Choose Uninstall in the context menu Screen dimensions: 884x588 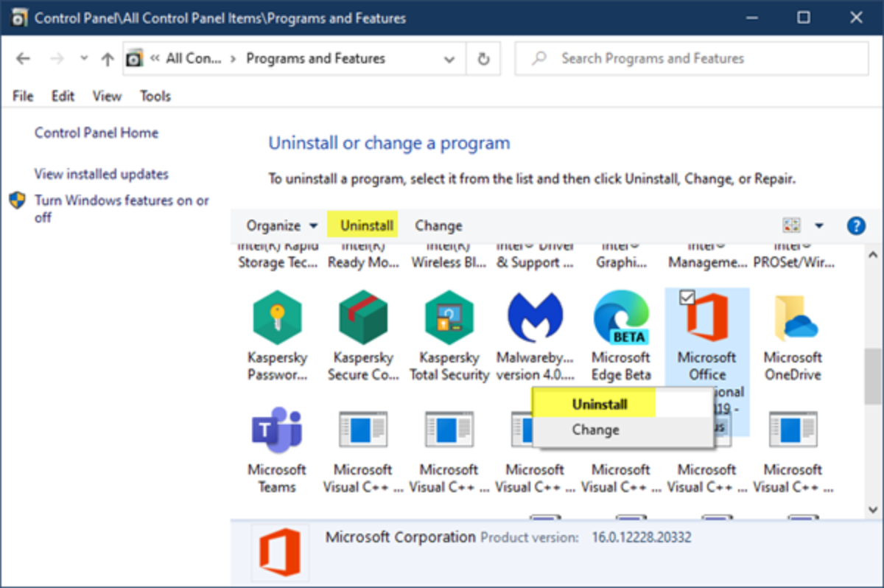[x=599, y=405]
